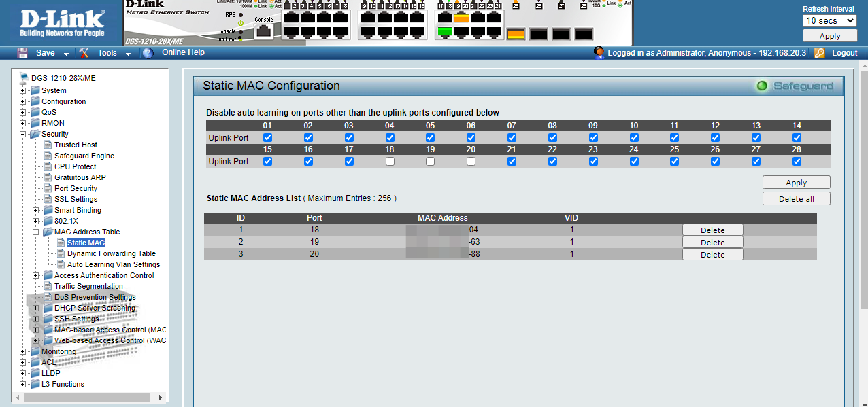Screen dimensions: 868x407
Task: Open the Traffic Segmentation page
Action: coord(88,286)
